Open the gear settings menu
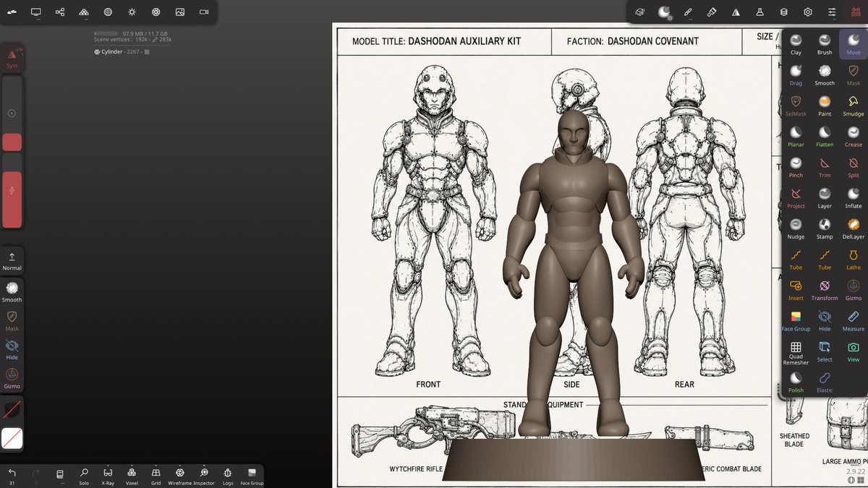Image resolution: width=868 pixels, height=488 pixels. (808, 12)
